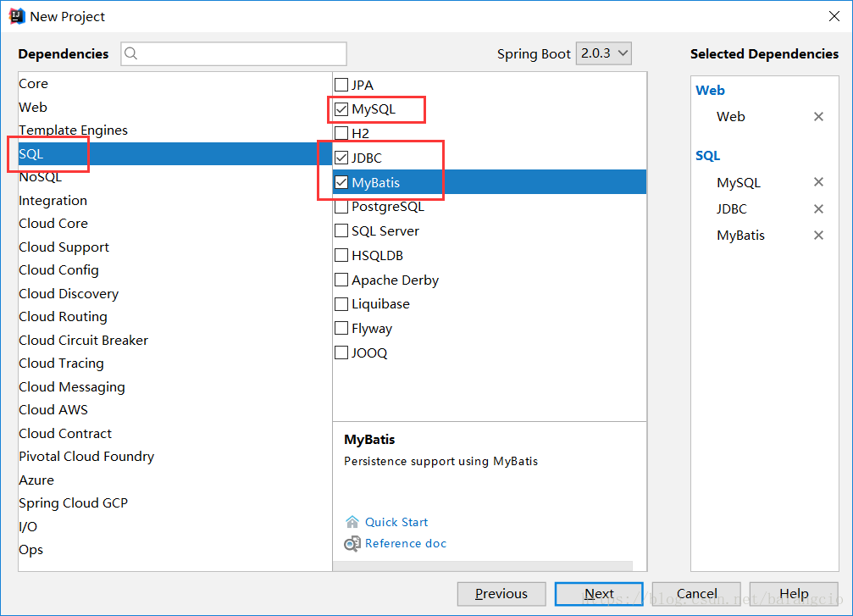Toggle the MyBatis checkbox off

point(341,182)
